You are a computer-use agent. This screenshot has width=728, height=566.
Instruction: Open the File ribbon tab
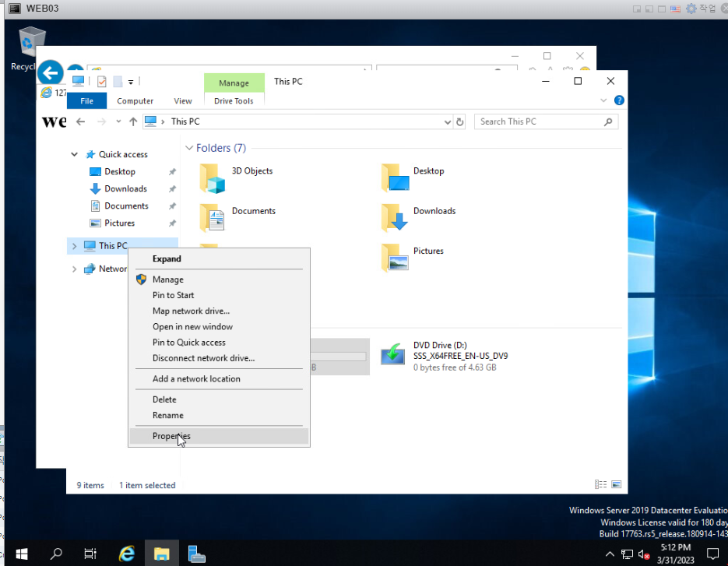pos(87,100)
